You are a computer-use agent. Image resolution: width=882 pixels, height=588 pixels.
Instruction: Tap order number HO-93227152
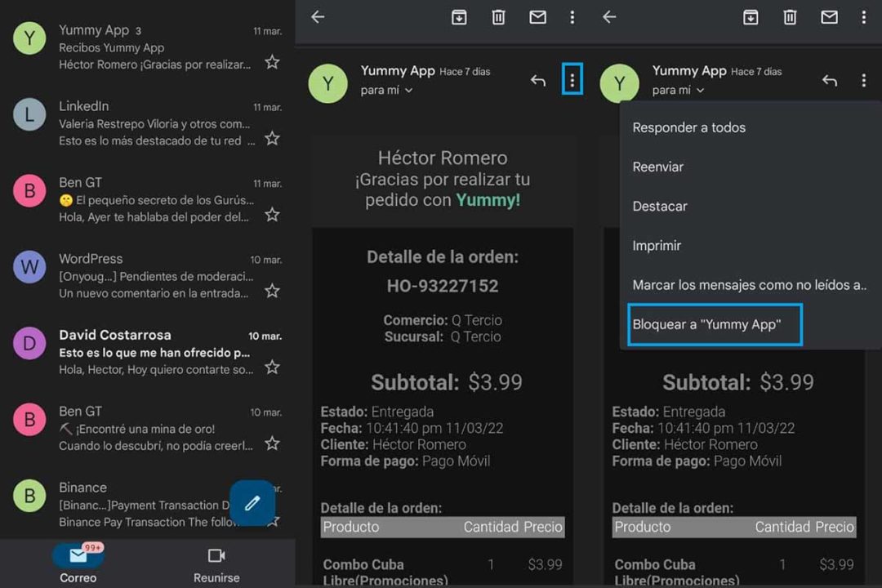point(443,286)
